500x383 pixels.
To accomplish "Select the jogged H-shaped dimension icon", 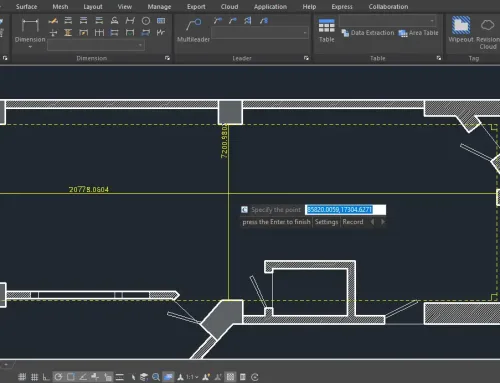I will click(x=130, y=21).
